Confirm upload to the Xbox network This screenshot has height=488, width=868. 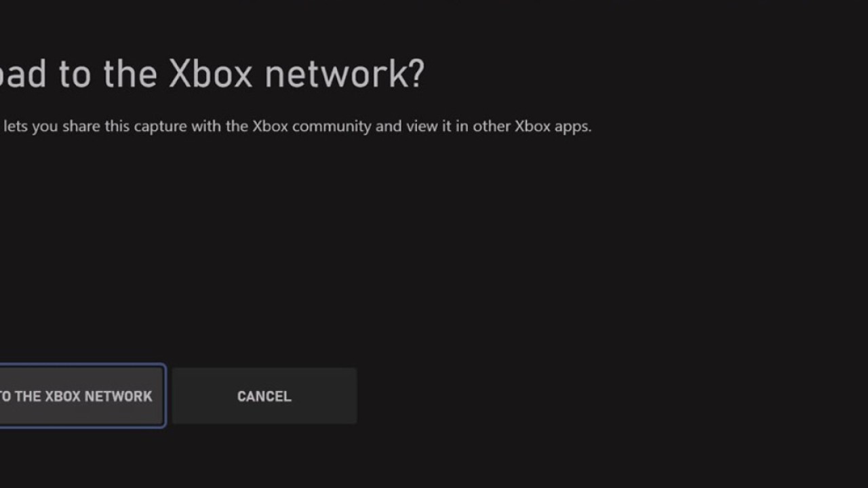tap(80, 396)
